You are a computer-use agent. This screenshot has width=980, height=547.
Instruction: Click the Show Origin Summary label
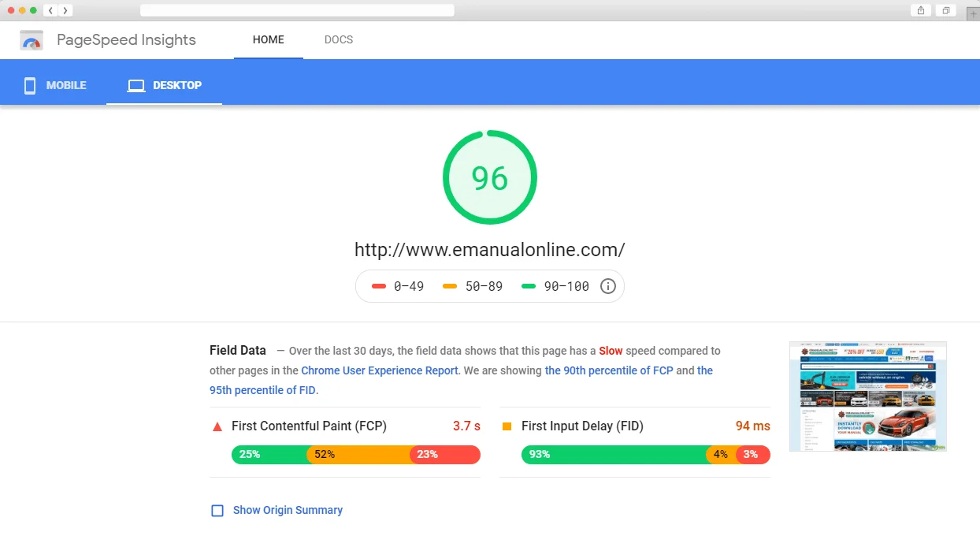[288, 511]
